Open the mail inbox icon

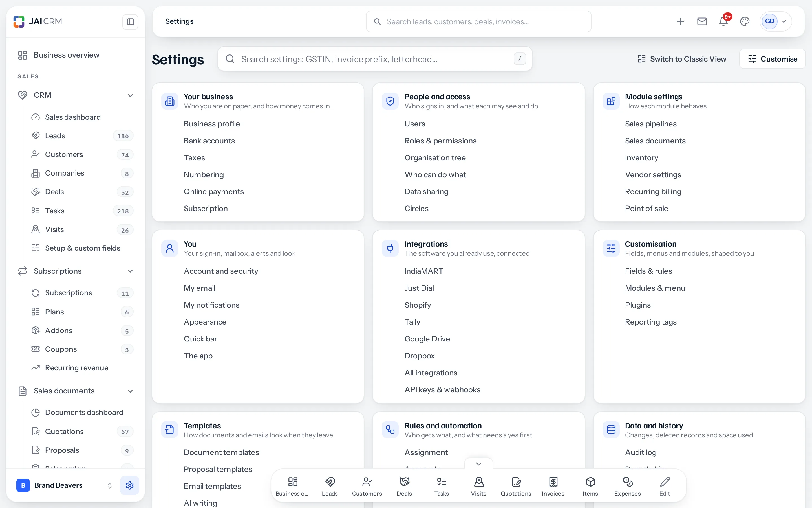[702, 21]
